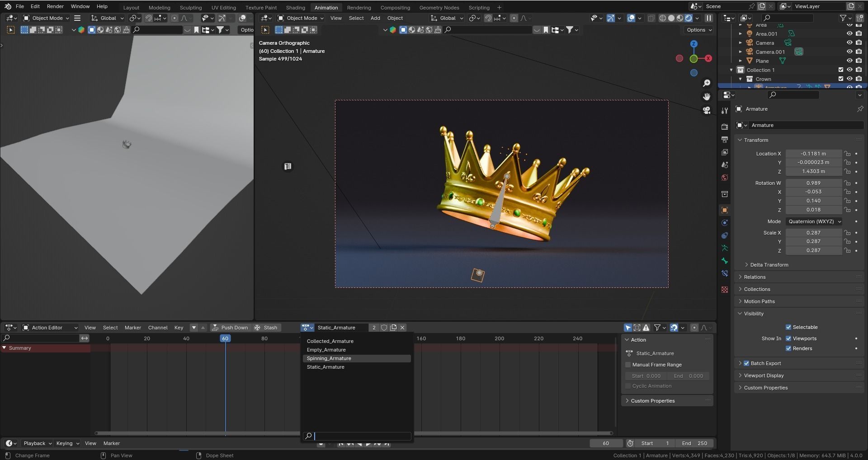Uncheck Show In Renders checkbox
This screenshot has height=460, width=868.
click(788, 348)
